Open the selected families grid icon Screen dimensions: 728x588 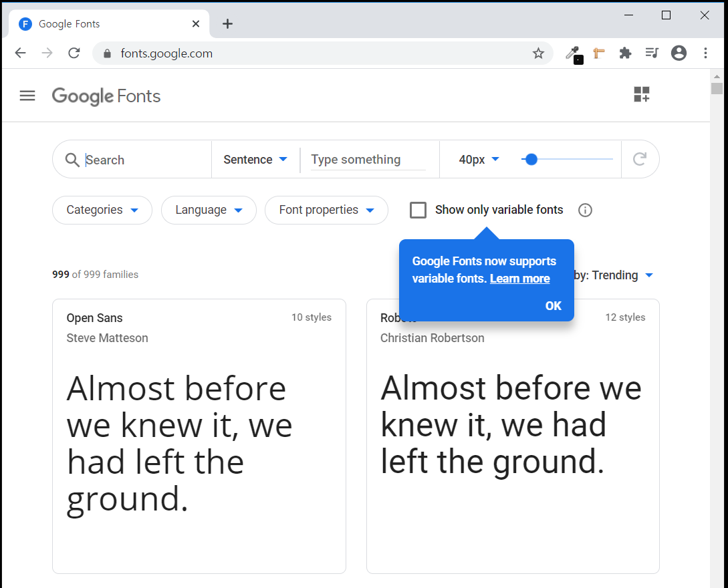pyautogui.click(x=642, y=94)
